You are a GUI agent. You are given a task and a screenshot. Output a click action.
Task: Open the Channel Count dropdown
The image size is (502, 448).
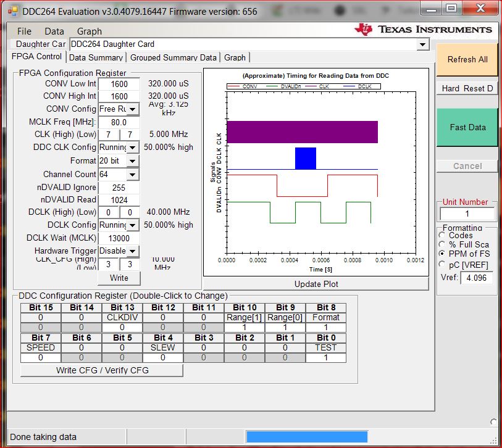[x=133, y=175]
